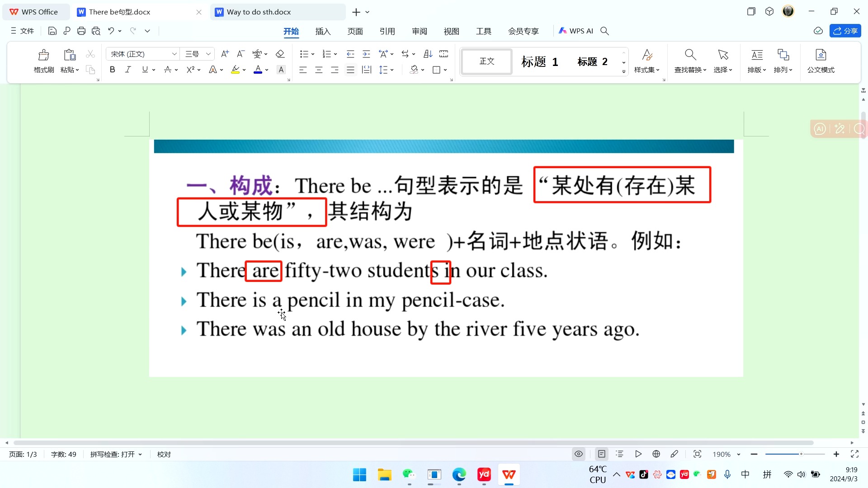This screenshot has height=488, width=868.
Task: Click the Clear formatting eraser icon
Action: [280, 54]
